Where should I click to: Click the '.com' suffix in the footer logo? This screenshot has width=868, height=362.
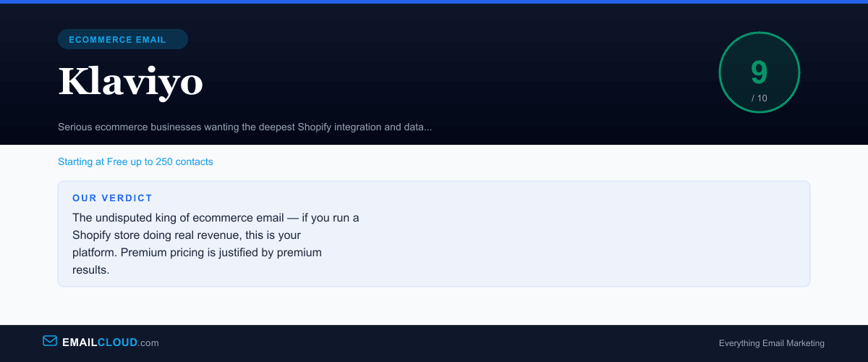point(148,342)
